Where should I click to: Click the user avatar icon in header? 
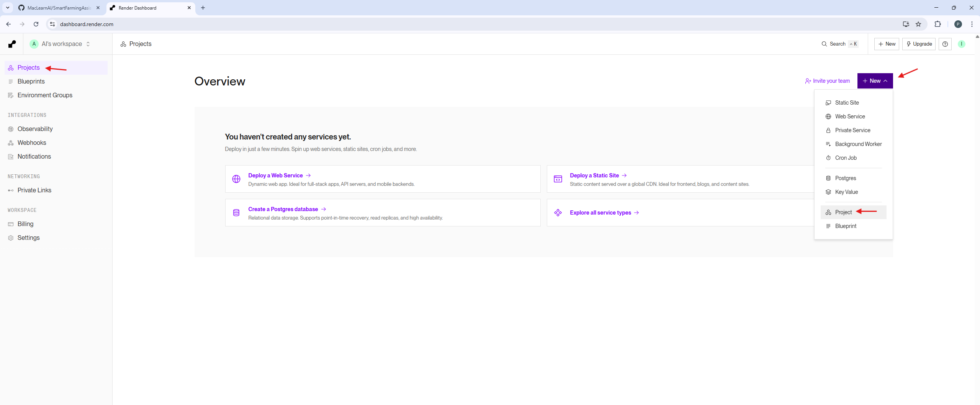961,44
